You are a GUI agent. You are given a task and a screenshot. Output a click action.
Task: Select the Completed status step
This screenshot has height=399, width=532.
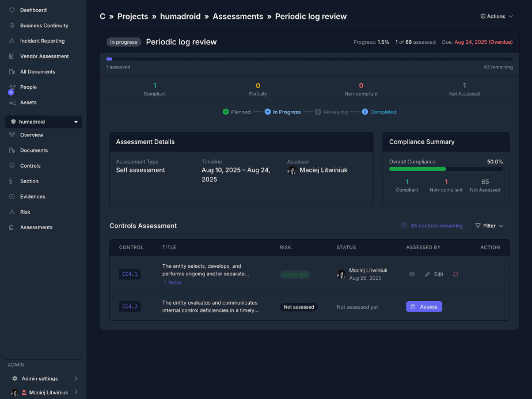pyautogui.click(x=379, y=112)
